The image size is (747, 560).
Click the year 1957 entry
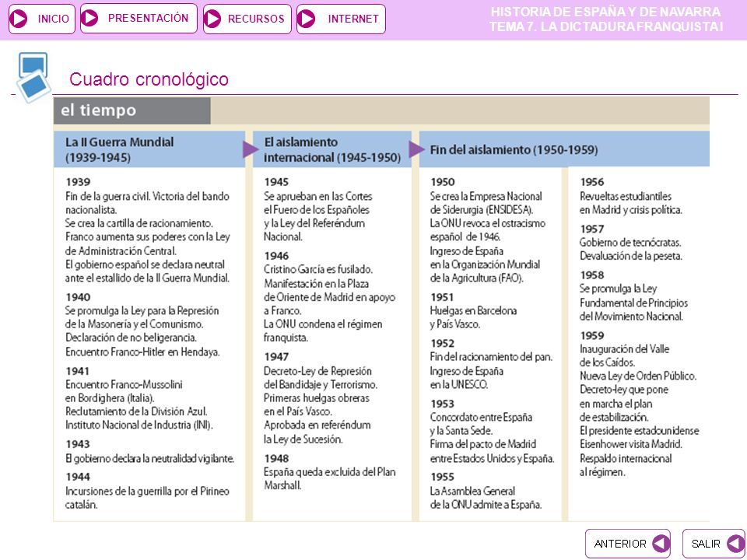coord(591,229)
